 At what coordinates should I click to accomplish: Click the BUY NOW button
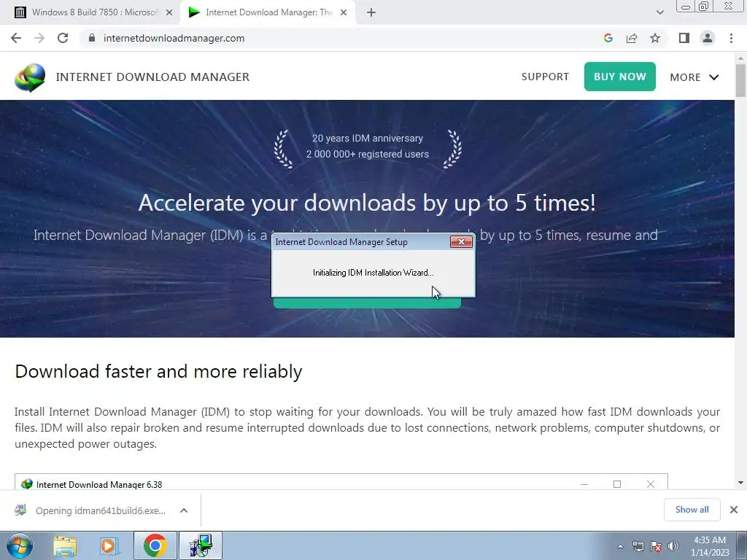620,77
